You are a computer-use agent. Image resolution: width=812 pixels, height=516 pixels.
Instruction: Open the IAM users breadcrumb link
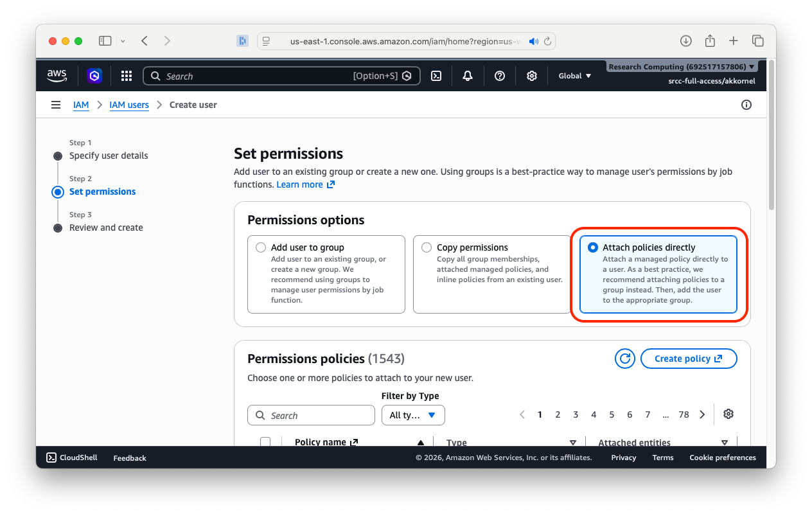(x=129, y=105)
